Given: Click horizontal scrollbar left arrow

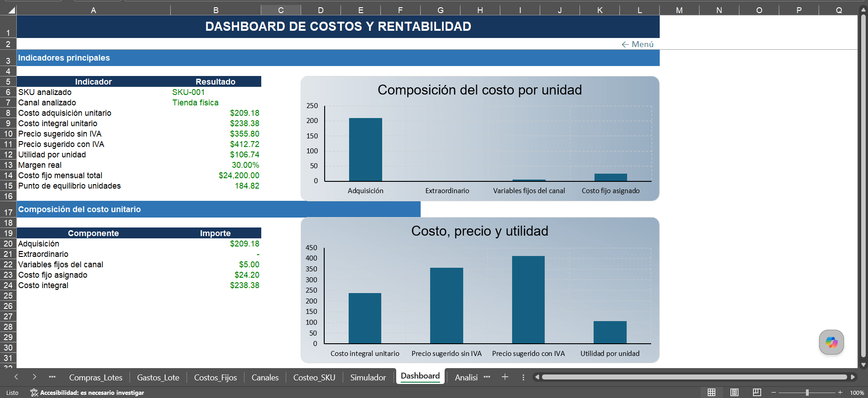Looking at the screenshot, I should [x=537, y=377].
